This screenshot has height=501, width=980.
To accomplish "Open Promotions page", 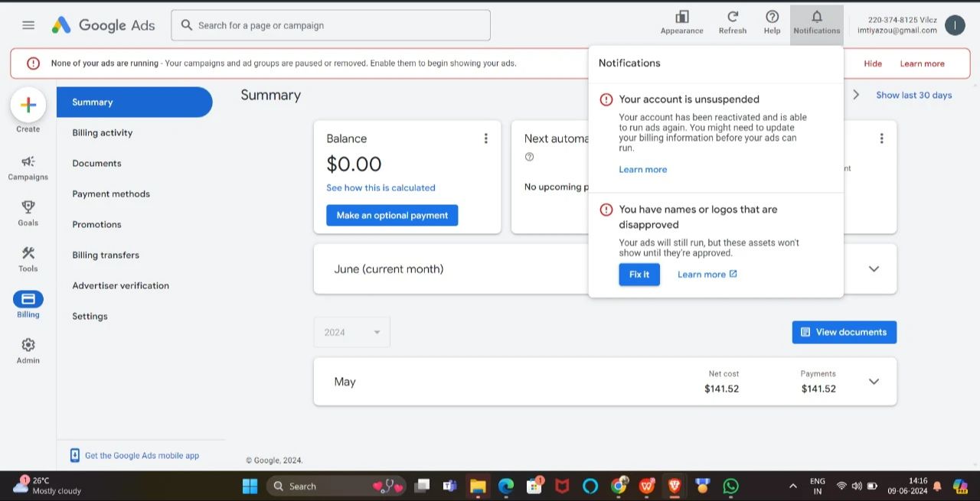I will tap(96, 224).
